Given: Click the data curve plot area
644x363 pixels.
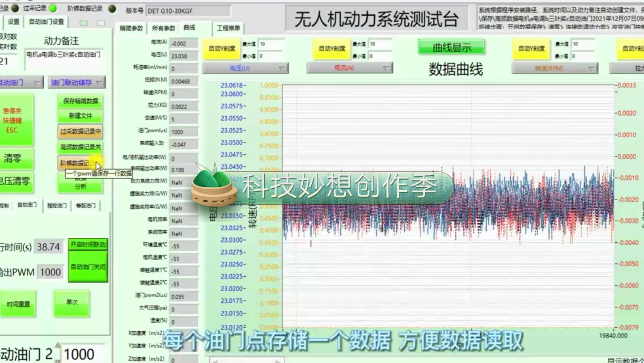Looking at the screenshot, I should pos(448,207).
